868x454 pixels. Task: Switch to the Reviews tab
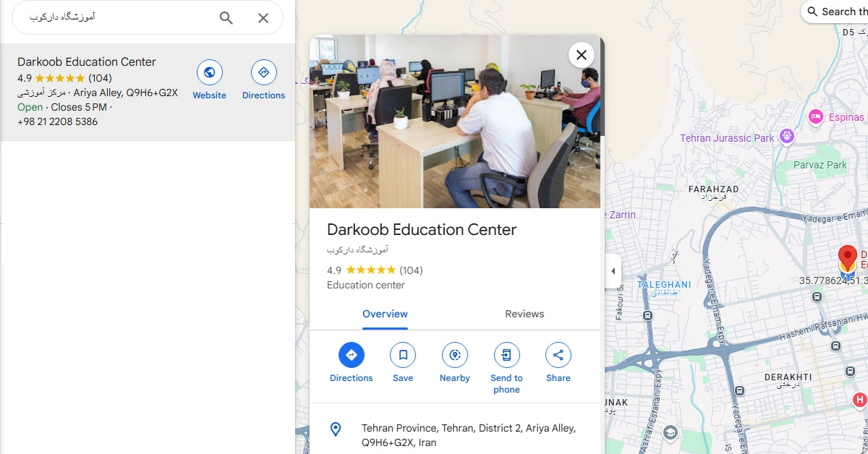pos(524,314)
